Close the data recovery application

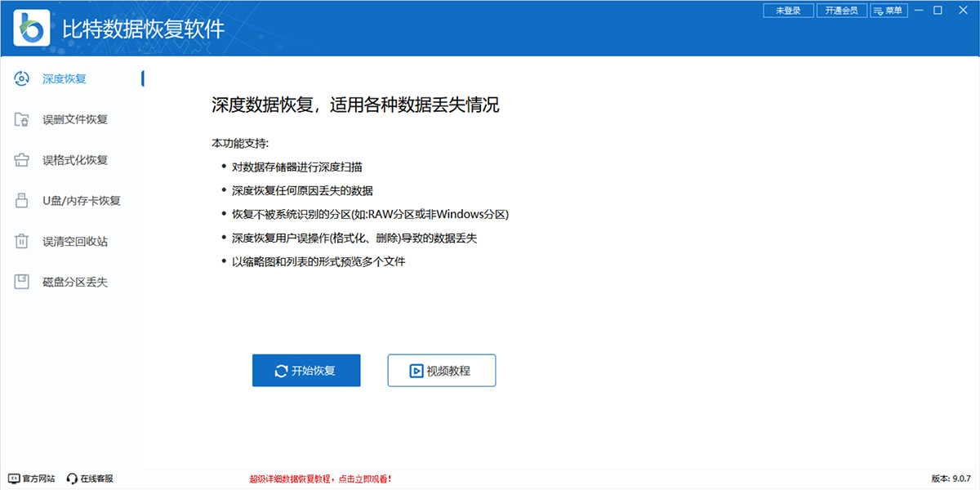(959, 11)
